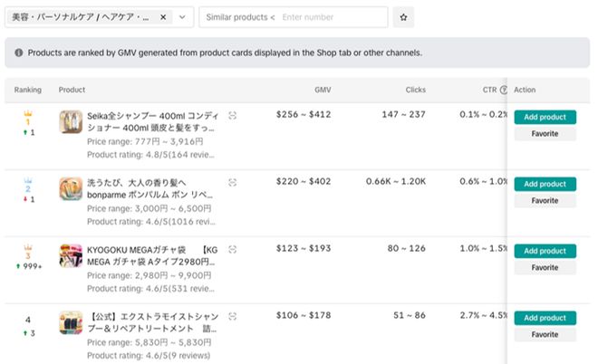Select the clicks value 147 ~ 237
The height and width of the screenshot is (364, 598).
click(x=404, y=114)
